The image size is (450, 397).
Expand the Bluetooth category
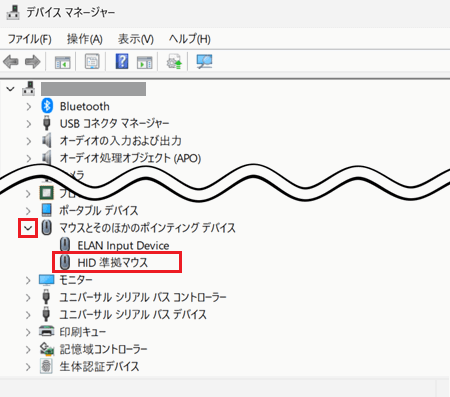point(29,107)
